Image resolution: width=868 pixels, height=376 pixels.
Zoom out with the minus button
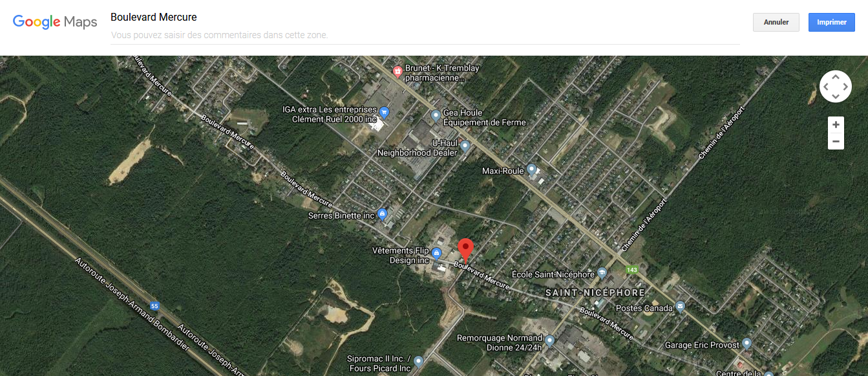pyautogui.click(x=836, y=141)
